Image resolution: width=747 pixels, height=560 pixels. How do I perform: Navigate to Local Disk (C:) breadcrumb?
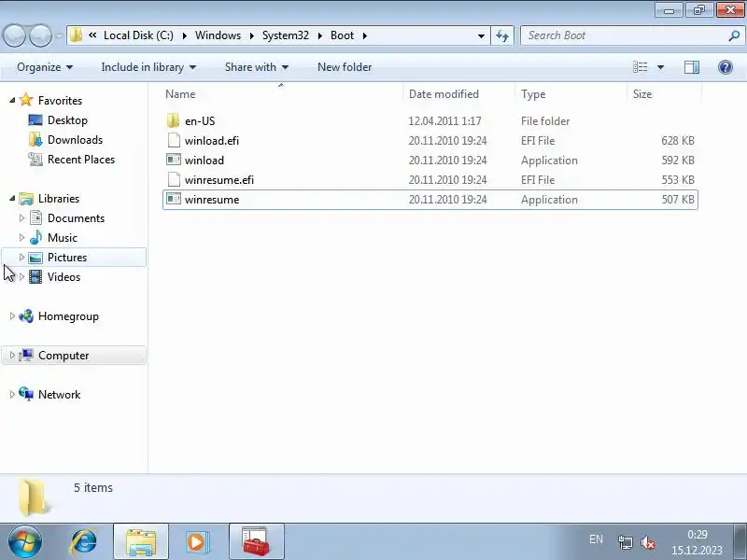tap(138, 35)
